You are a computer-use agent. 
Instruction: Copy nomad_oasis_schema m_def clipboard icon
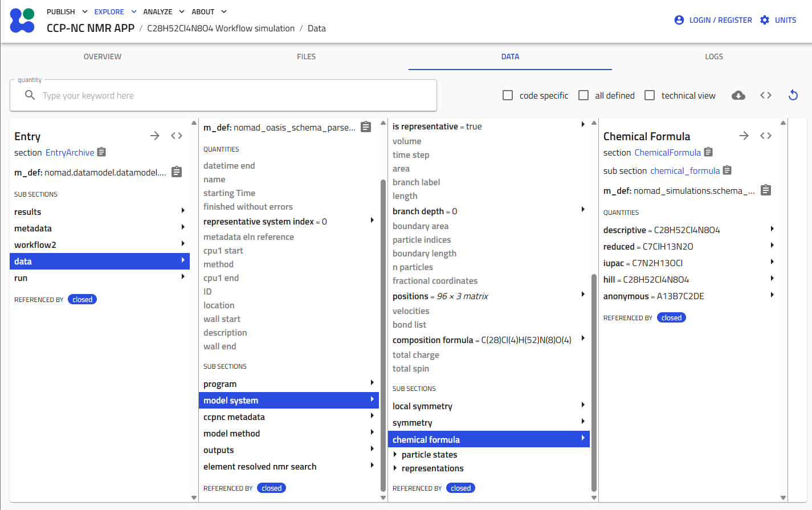pyautogui.click(x=366, y=127)
